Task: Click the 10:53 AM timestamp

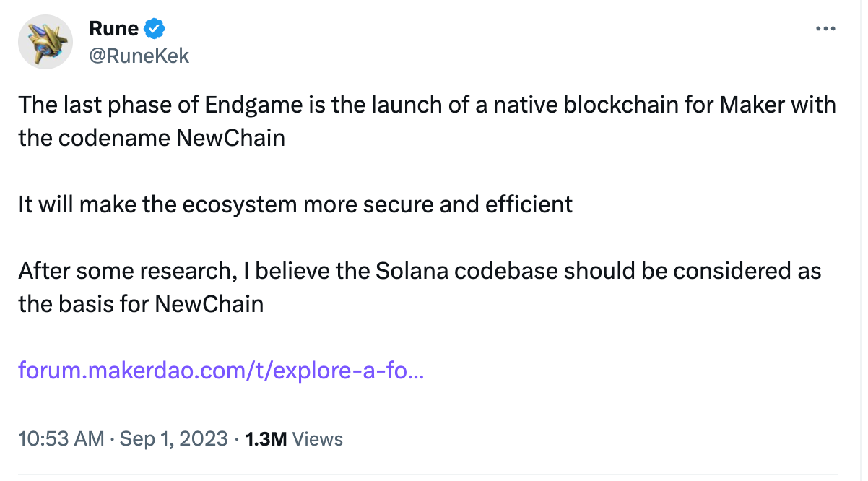Action: 61,438
